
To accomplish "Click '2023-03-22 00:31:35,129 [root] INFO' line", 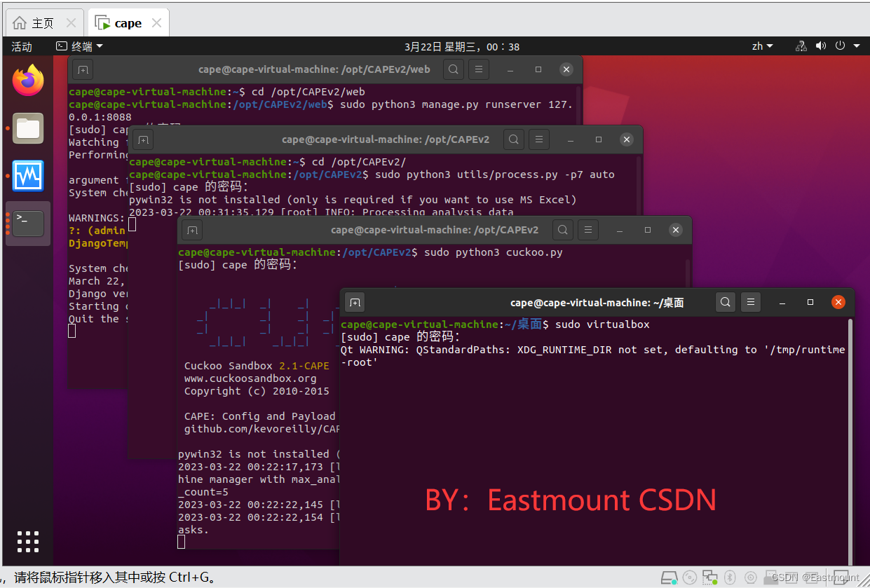I will 321,212.
